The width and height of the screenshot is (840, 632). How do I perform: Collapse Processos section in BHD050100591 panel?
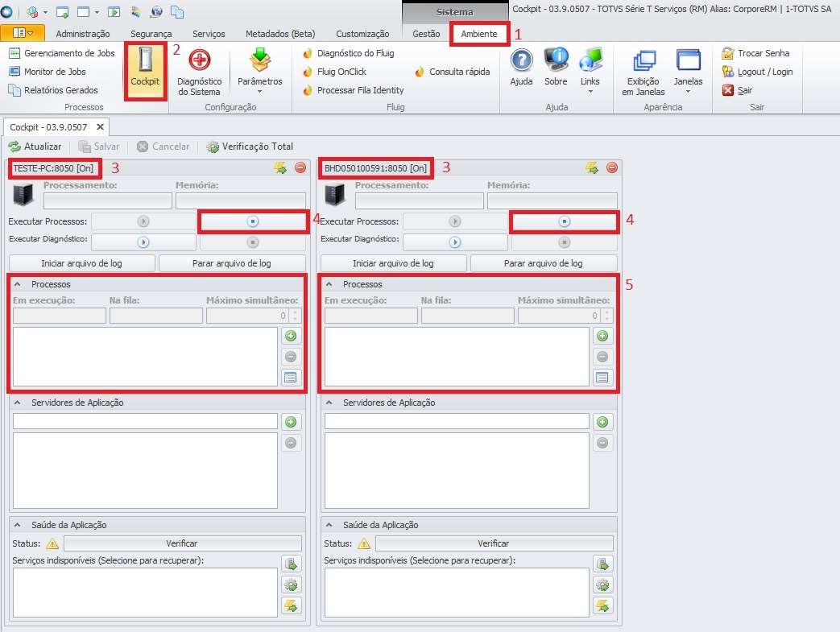coord(329,284)
